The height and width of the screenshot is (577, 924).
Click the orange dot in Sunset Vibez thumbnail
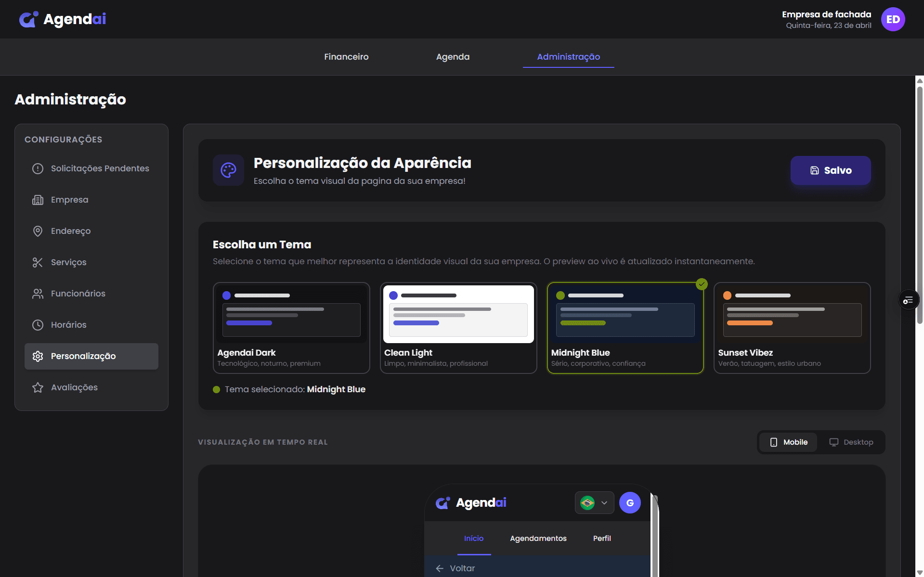point(727,295)
